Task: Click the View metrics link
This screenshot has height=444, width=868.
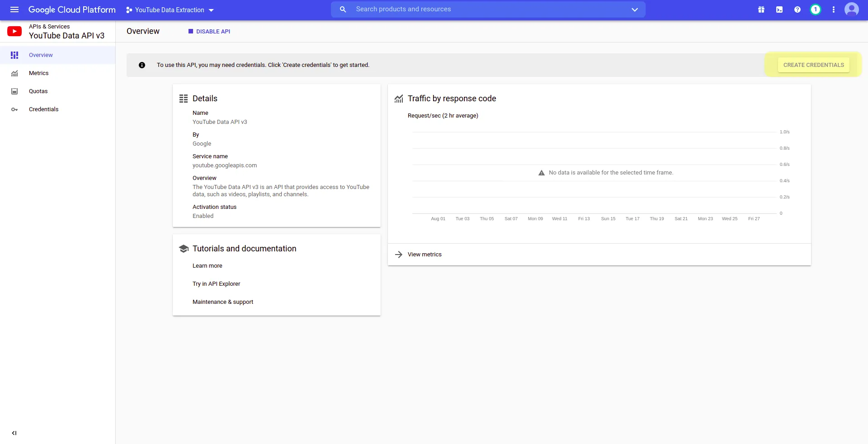Action: [425, 255]
